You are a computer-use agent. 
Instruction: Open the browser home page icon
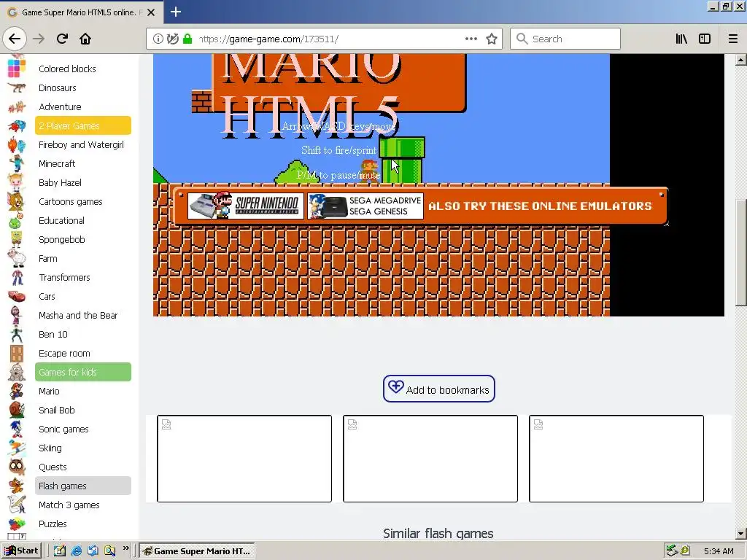[85, 39]
